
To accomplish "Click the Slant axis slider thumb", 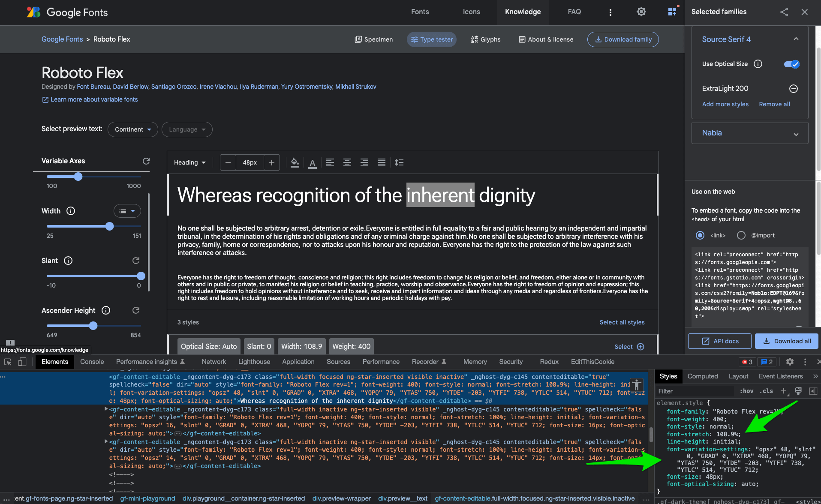I will (x=141, y=276).
